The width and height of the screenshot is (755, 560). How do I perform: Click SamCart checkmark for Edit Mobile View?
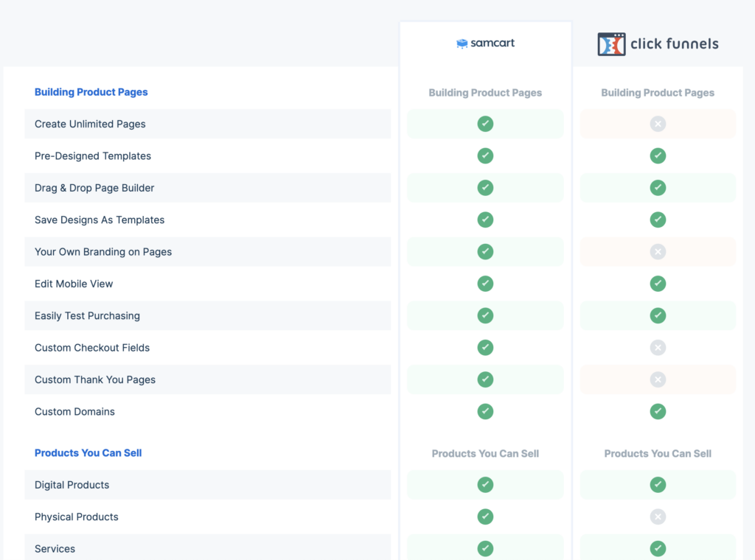tap(485, 284)
